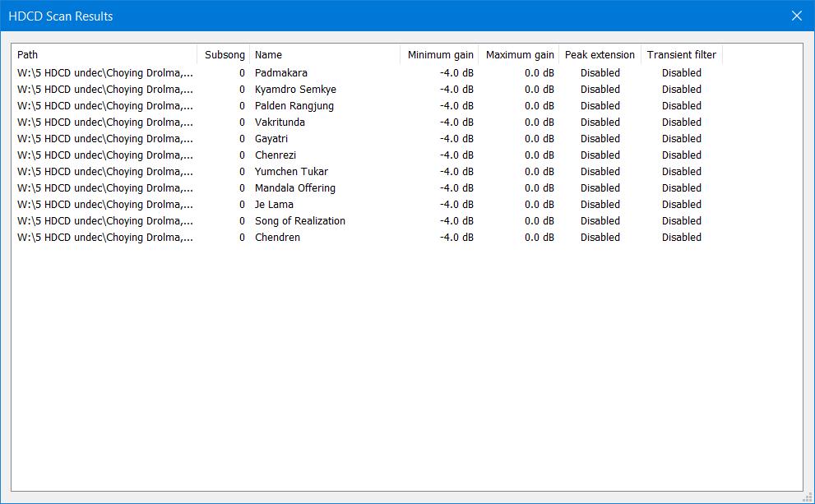Viewport: 815px width, 504px height.
Task: Select the Mandala Offering track name
Action: click(x=294, y=188)
